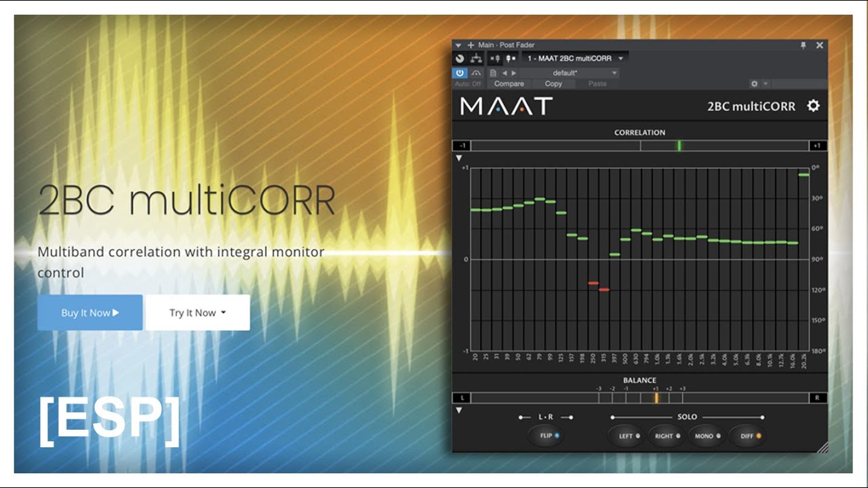
Task: Click the Main · Post Fader title text
Action: coord(506,45)
